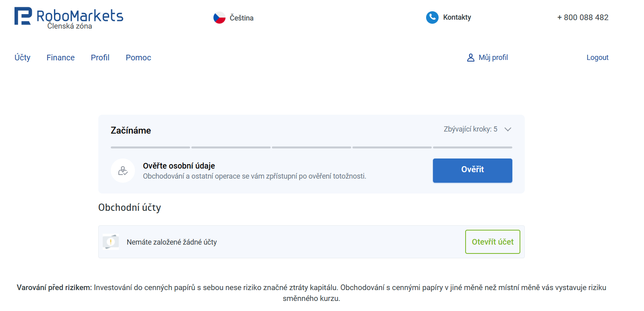Click the blue phone icon
Screen dimensions: 644x311
[432, 17]
